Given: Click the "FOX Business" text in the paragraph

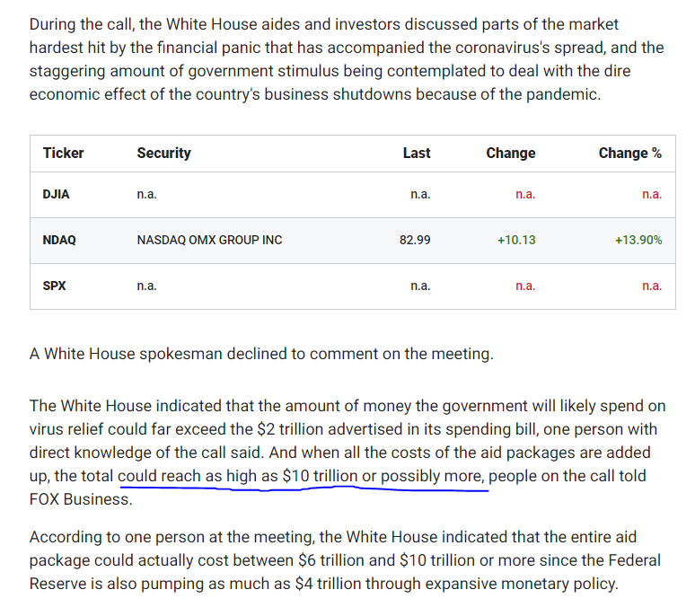Looking at the screenshot, I should click(x=80, y=499).
